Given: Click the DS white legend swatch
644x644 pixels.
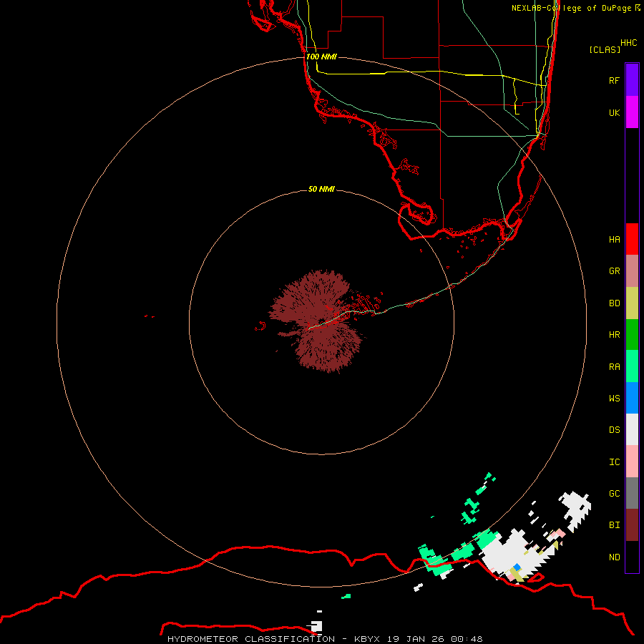Looking at the screenshot, I should 632,429.
